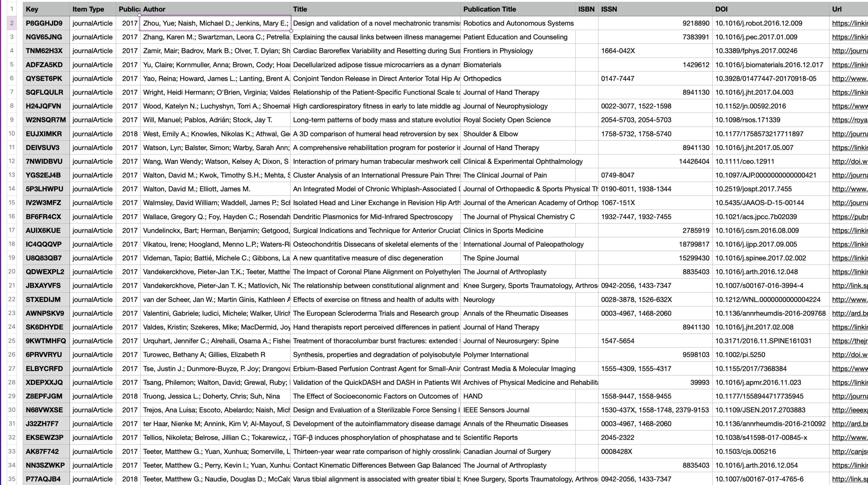Viewport: 868px width, 485px height.
Task: Click the ISSN column header cell
Action: [x=655, y=9]
